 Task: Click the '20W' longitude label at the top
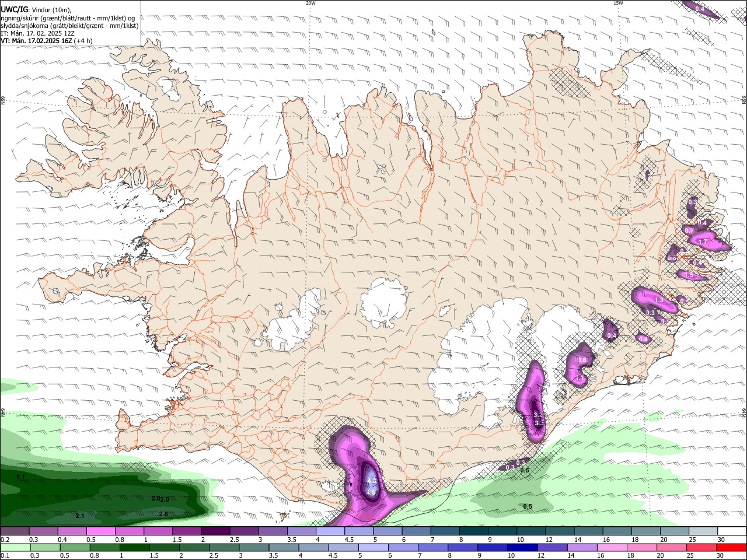coord(311,3)
